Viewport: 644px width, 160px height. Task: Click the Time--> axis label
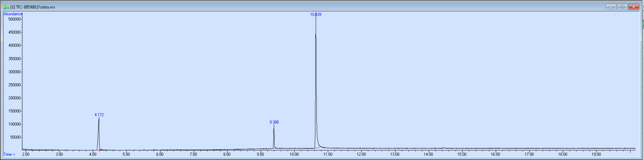pos(9,154)
